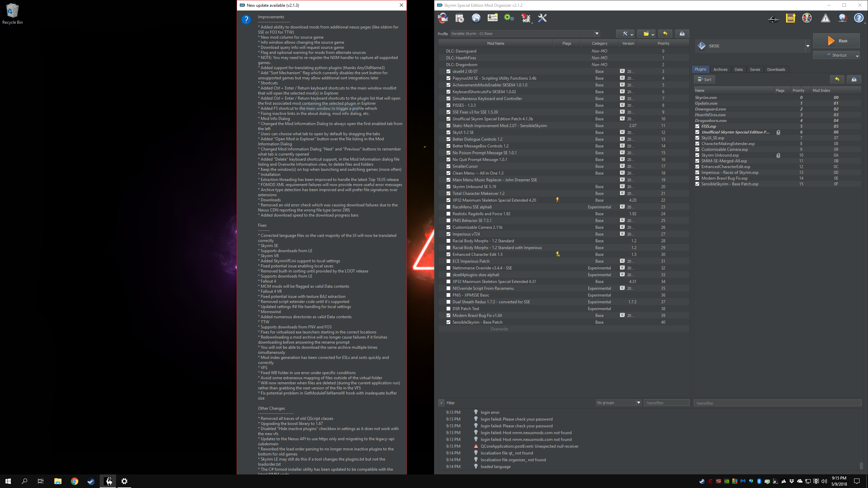Image resolution: width=868 pixels, height=488 pixels.
Task: Open the No groups filter dropdown
Action: coord(639,403)
